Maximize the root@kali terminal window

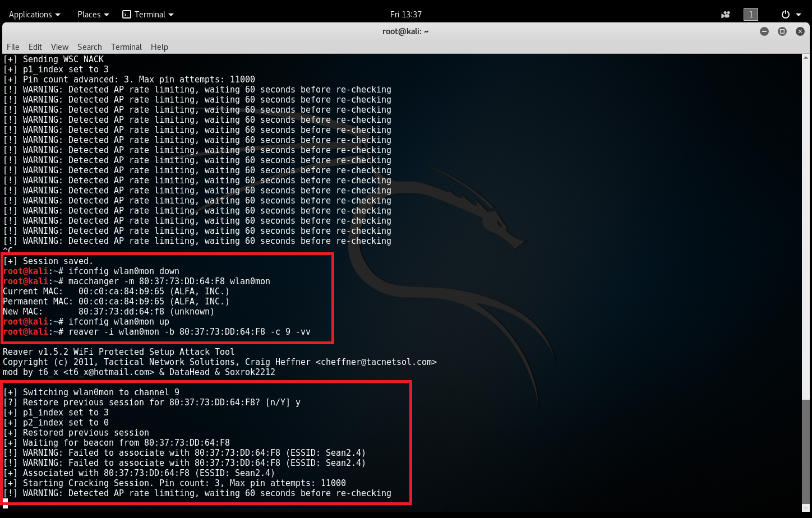coord(782,31)
